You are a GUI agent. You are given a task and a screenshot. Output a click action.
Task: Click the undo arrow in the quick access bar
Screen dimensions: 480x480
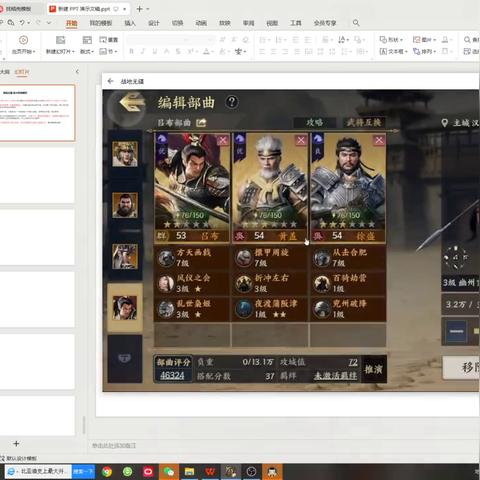pos(22,23)
